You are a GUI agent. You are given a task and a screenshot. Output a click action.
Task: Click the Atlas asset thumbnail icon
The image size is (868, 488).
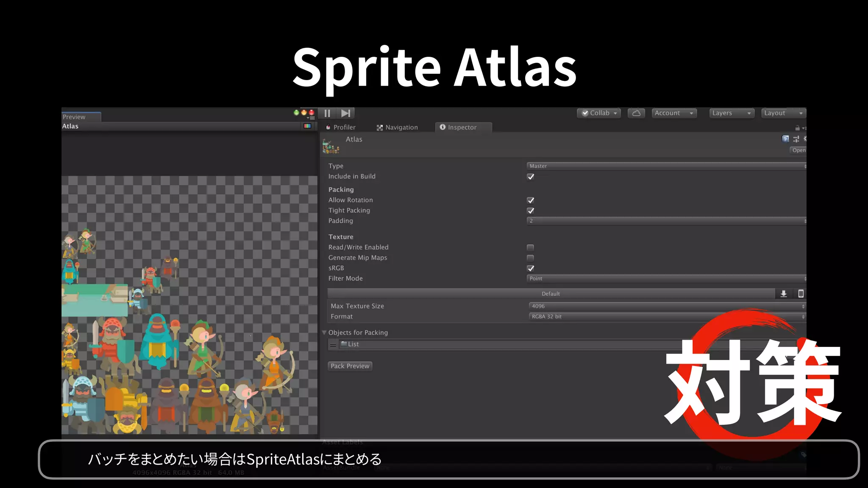click(331, 146)
